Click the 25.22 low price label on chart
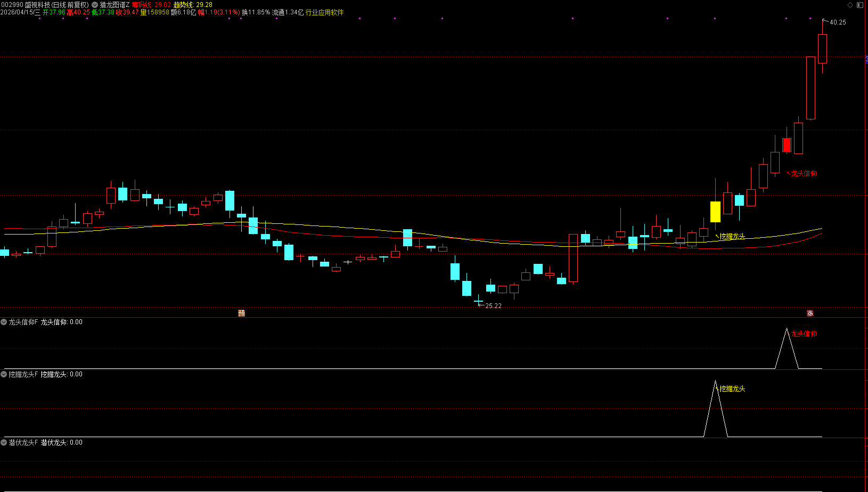Image resolution: width=868 pixels, height=492 pixels. click(494, 306)
